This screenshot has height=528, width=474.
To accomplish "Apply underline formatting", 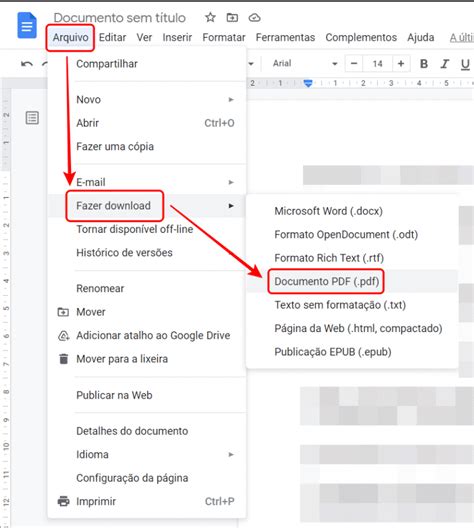I will pos(465,64).
